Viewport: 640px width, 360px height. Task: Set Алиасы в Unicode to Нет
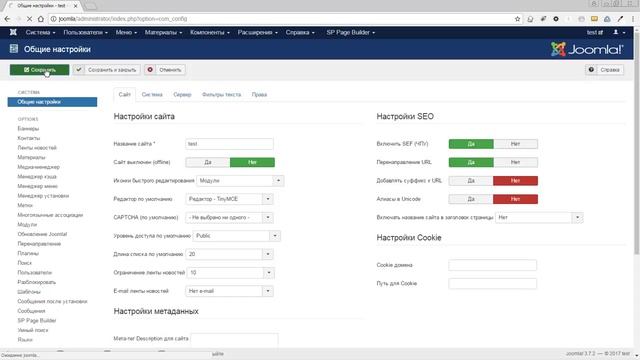coord(516,199)
